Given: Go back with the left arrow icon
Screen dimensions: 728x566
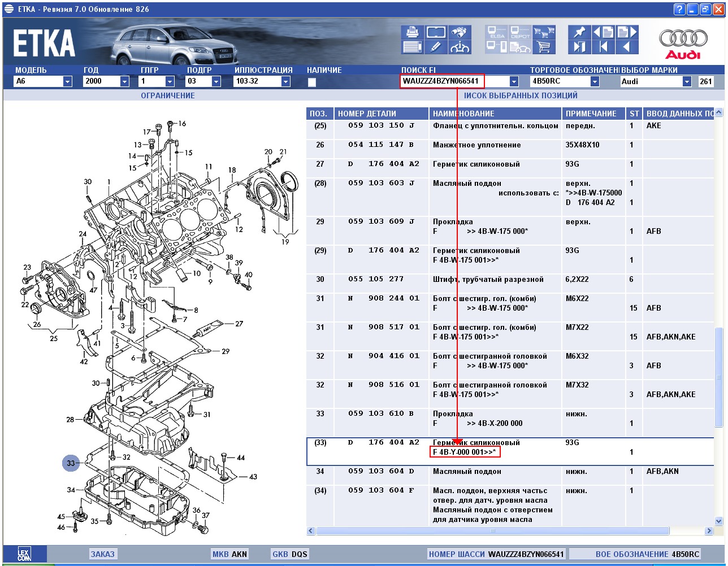Looking at the screenshot, I should pos(627,47).
